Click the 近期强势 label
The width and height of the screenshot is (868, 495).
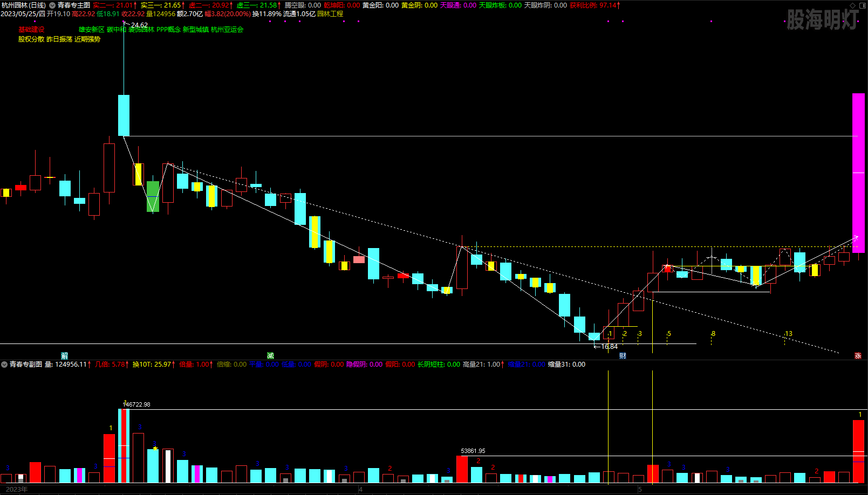tap(87, 39)
